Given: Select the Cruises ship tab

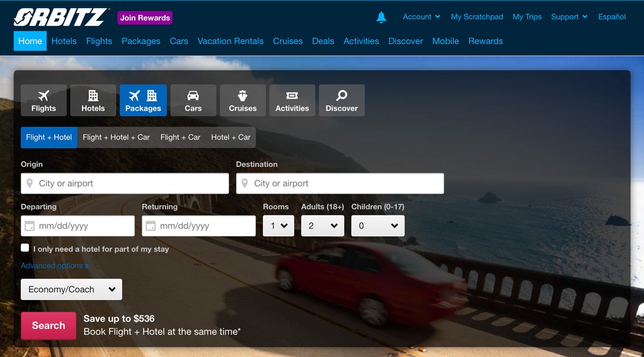Looking at the screenshot, I should (x=243, y=100).
